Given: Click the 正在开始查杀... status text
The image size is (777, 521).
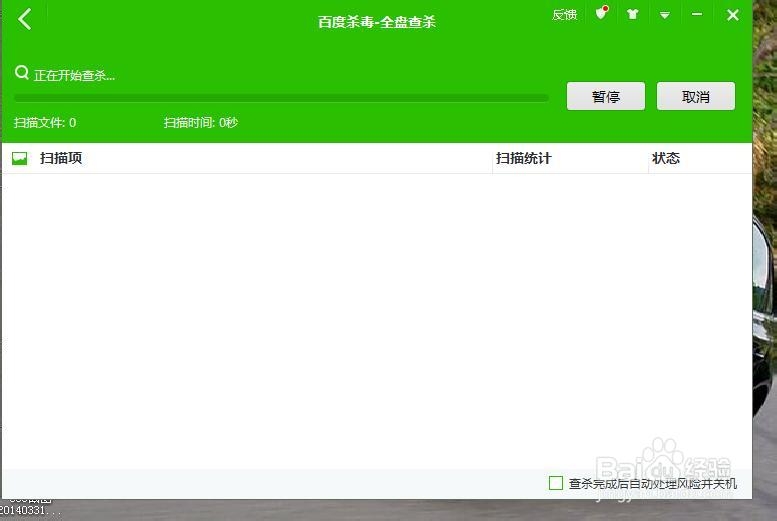Looking at the screenshot, I should pos(74,75).
